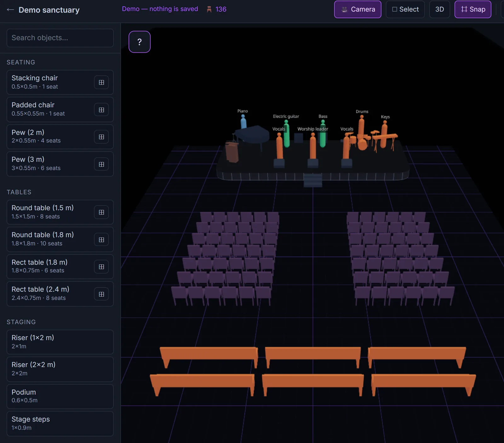Click the Electric guitar label
This screenshot has width=504, height=443.
(x=286, y=116)
